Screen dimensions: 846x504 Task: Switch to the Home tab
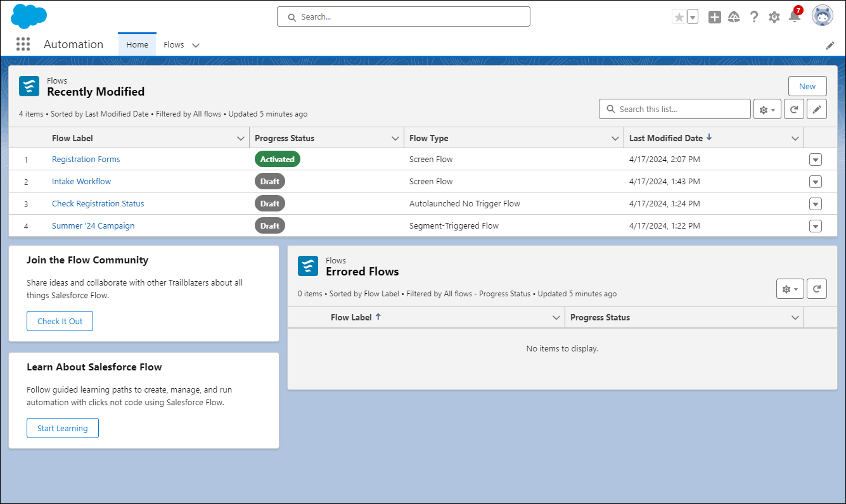point(137,44)
